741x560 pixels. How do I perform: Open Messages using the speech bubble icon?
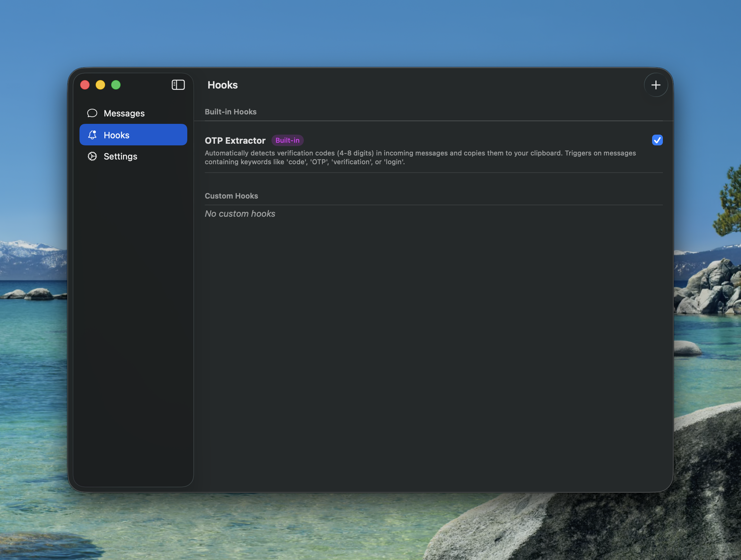click(x=92, y=113)
